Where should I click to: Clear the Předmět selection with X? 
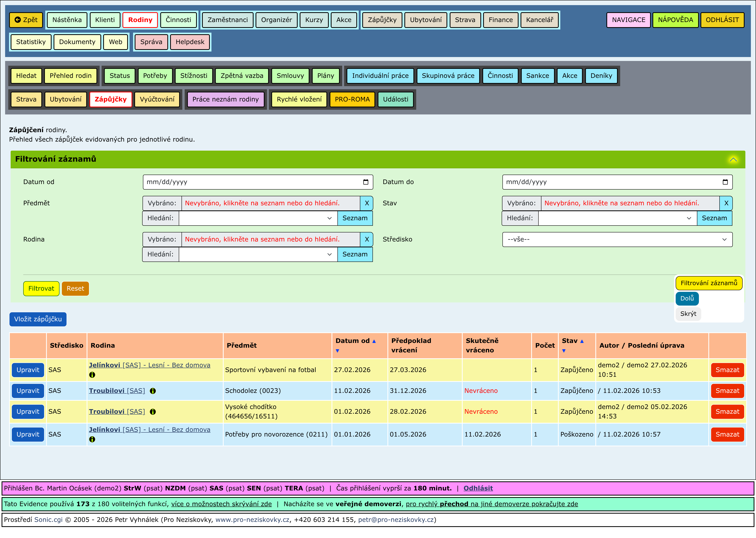click(366, 203)
